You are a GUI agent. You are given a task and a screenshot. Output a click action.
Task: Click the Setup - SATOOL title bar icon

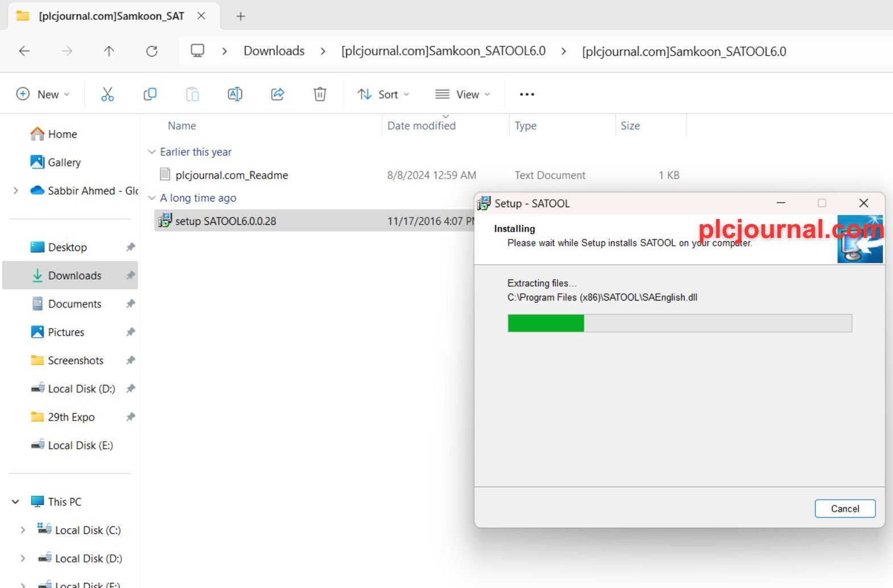[484, 203]
